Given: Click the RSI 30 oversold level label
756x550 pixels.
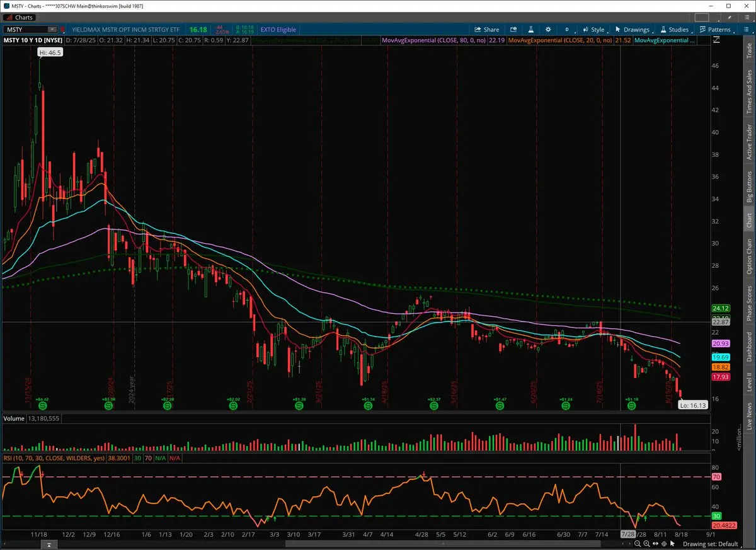Looking at the screenshot, I should point(716,516).
